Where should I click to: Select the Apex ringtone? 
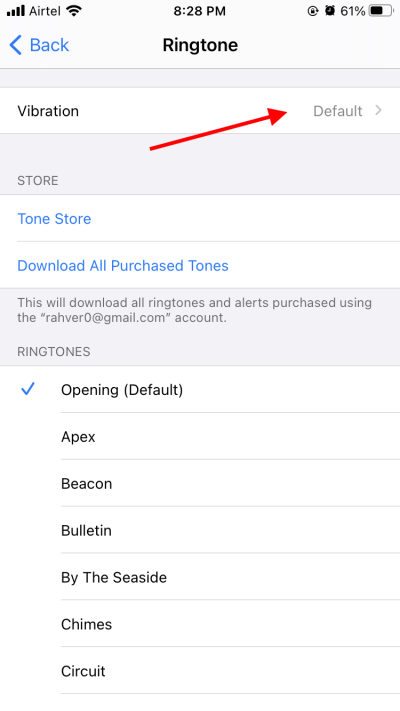point(200,436)
